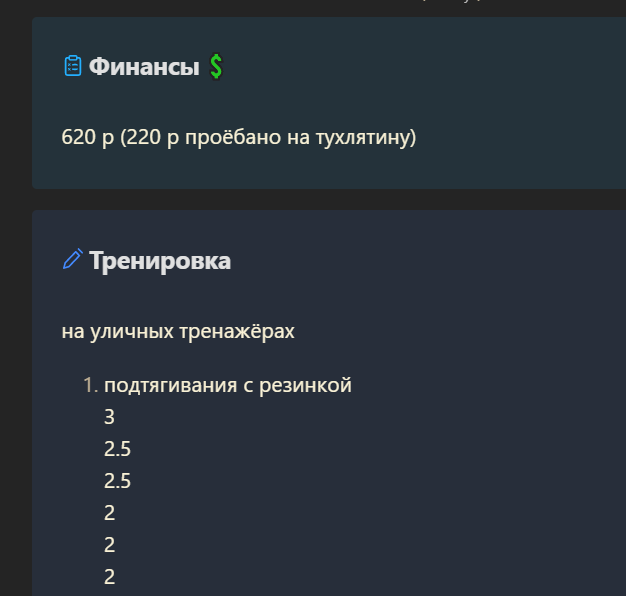Viewport: 626px width, 596px height.
Task: Click the green dollar sign emoji
Action: coord(216,66)
